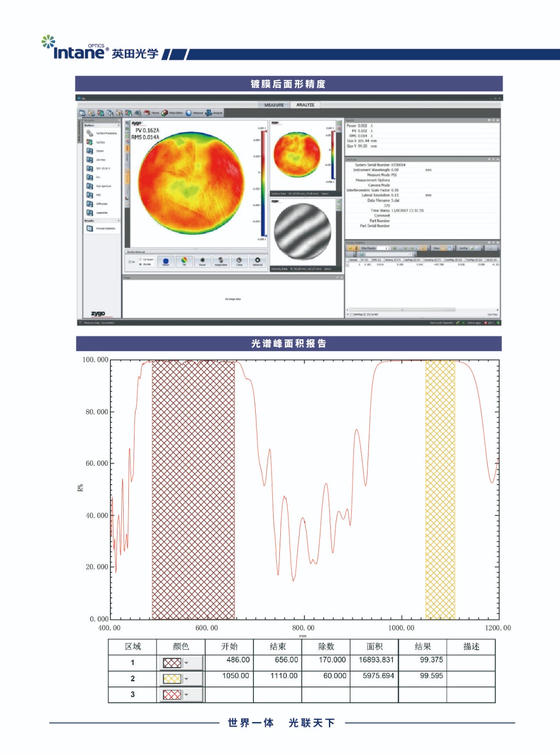Screen dimensions: 560x755
Task: Click the large surface map plot
Action: (191, 183)
